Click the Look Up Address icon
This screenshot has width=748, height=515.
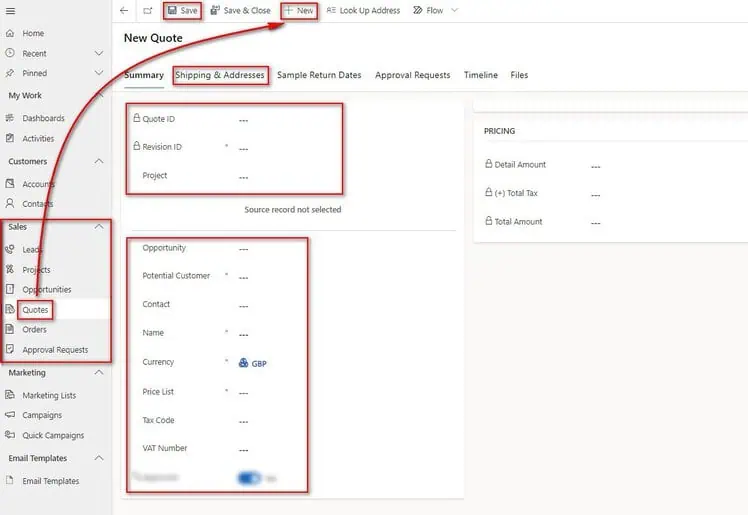(x=331, y=10)
